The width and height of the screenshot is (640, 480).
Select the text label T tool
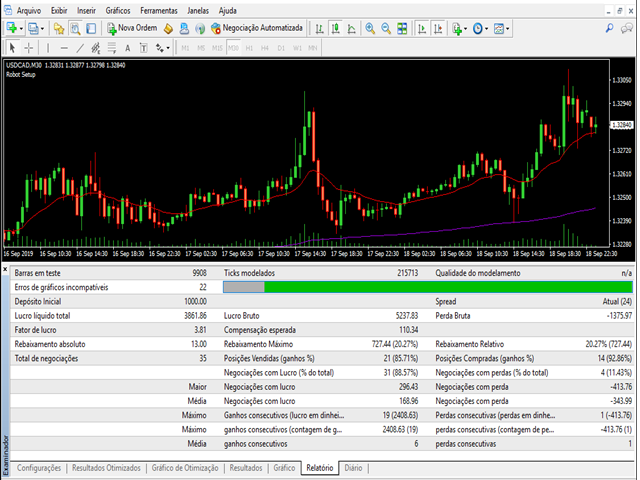[143, 48]
